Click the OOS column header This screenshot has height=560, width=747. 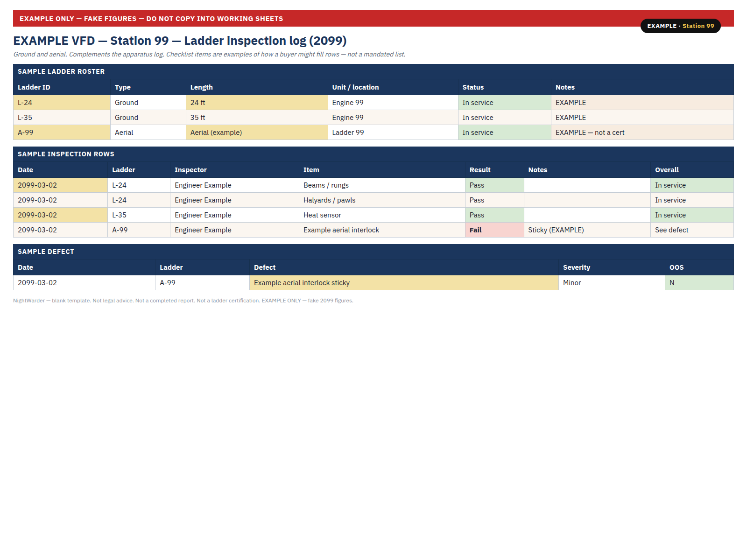pyautogui.click(x=699, y=267)
